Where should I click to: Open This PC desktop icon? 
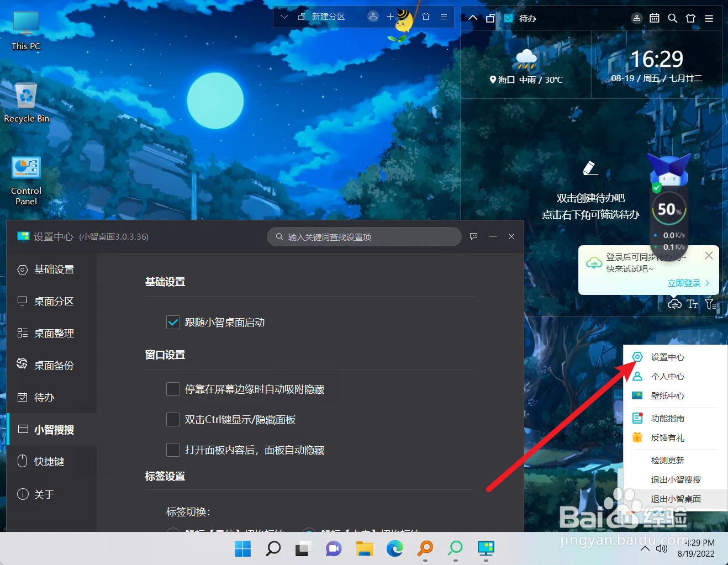tap(26, 30)
